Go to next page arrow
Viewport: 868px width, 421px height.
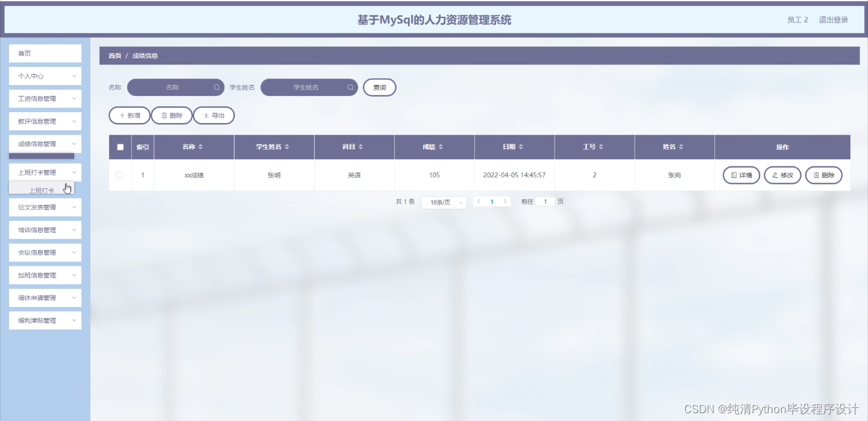point(505,201)
